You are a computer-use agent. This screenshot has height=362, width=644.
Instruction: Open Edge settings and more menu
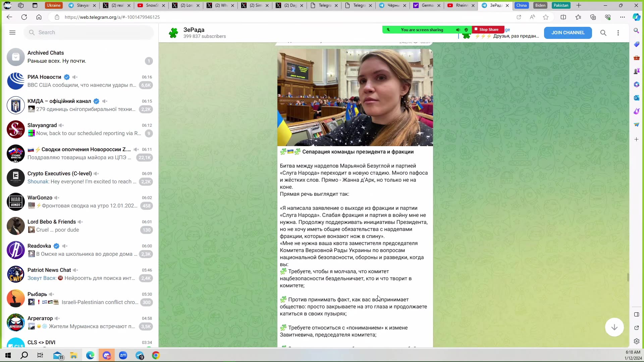tap(623, 17)
